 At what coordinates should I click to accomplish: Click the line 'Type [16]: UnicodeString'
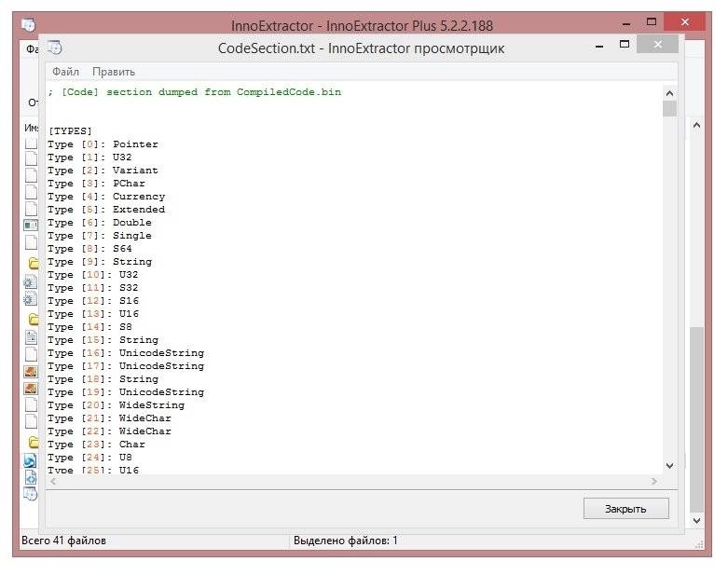(125, 352)
